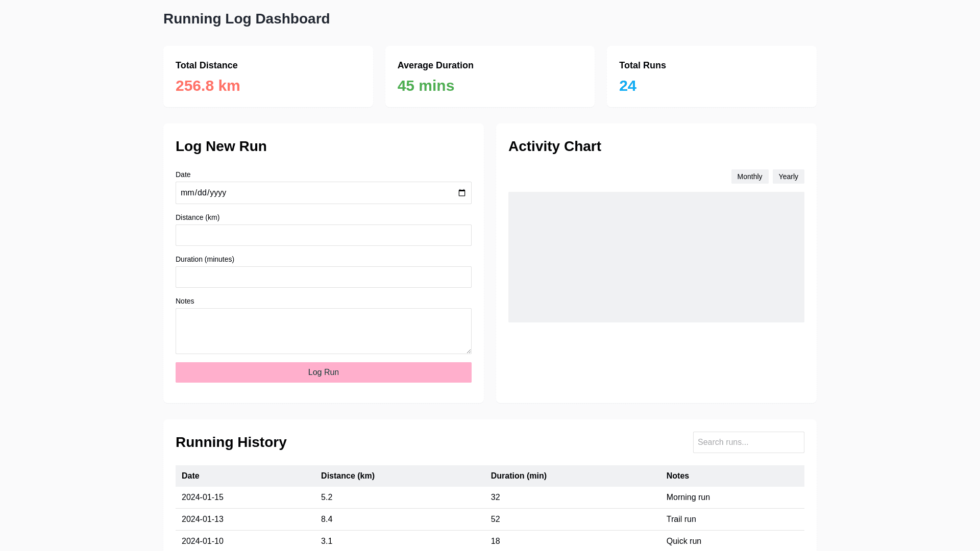980x551 pixels.
Task: Click inside the Notes text area
Action: coord(323,331)
